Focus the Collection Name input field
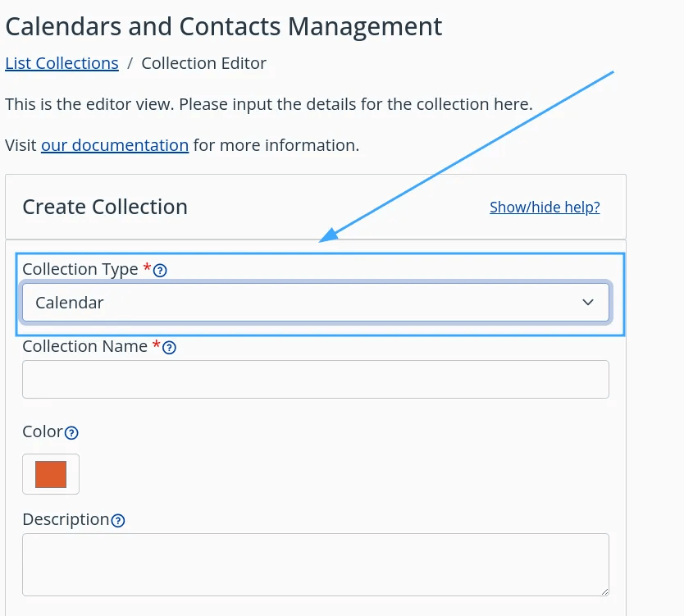The width and height of the screenshot is (684, 616). point(315,379)
